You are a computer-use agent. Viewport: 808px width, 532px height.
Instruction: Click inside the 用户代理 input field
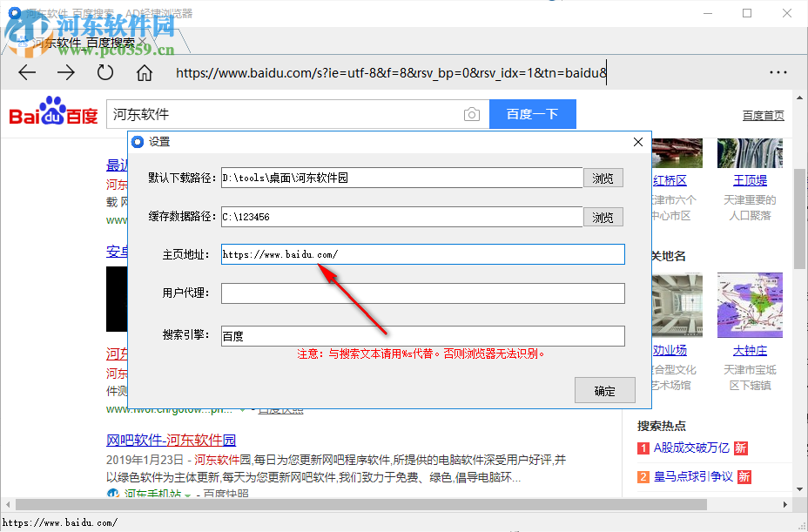pos(422,293)
